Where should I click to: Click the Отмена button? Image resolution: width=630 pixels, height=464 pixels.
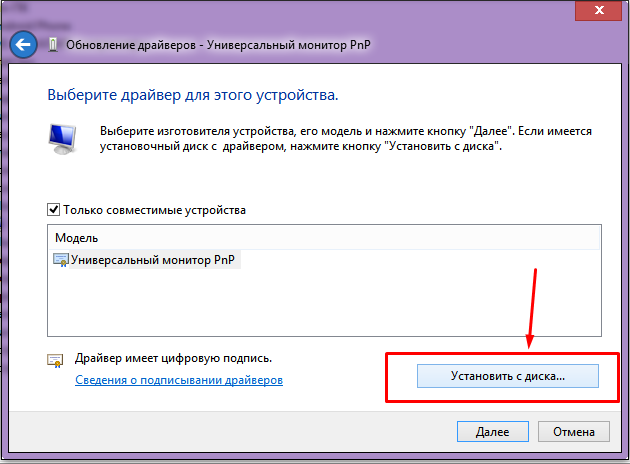(574, 431)
